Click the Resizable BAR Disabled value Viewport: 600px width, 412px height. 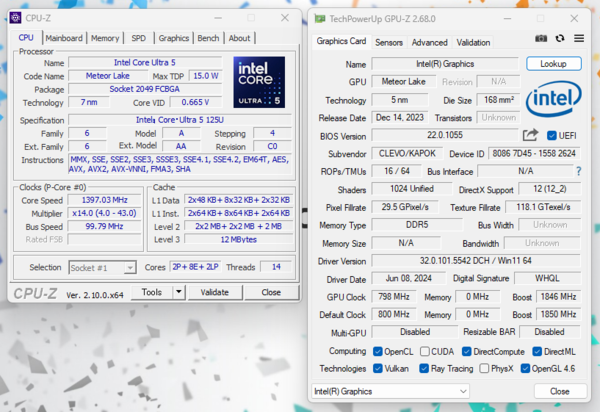549,332
